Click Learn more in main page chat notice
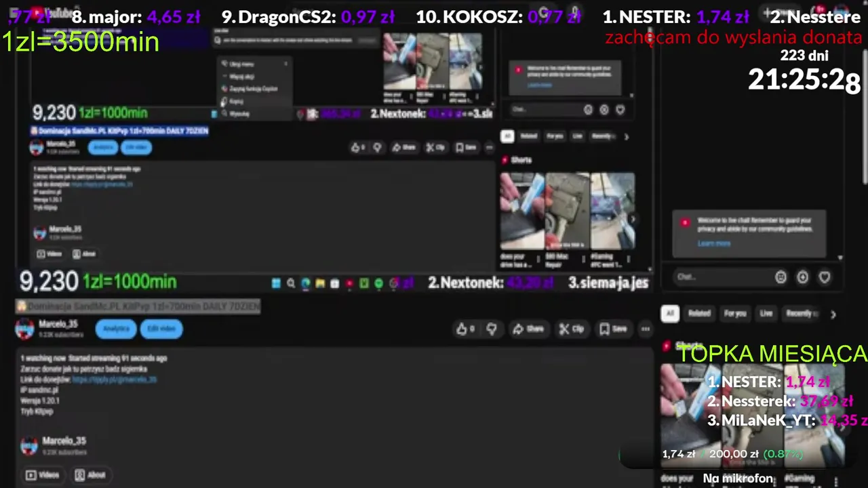The width and height of the screenshot is (868, 488). (714, 243)
